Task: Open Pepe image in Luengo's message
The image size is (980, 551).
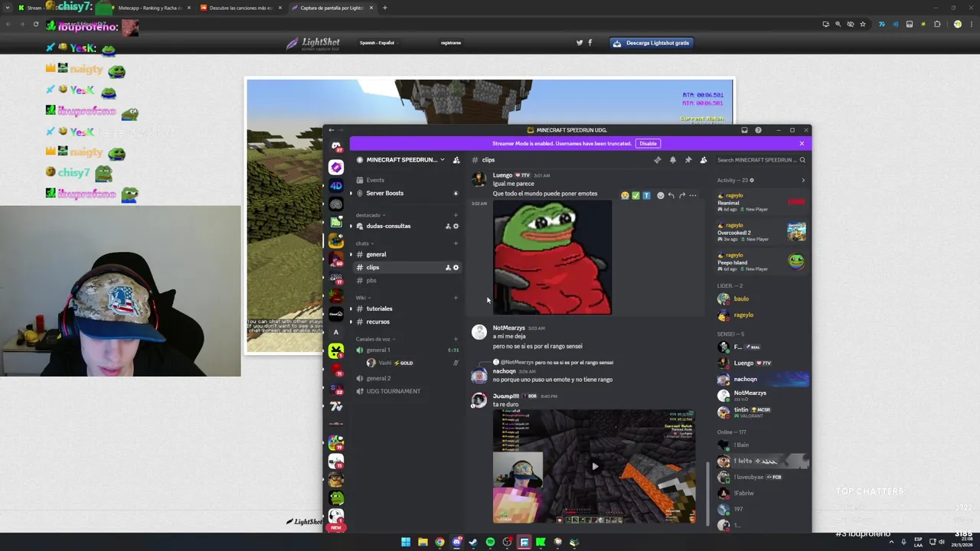Action: coord(552,257)
